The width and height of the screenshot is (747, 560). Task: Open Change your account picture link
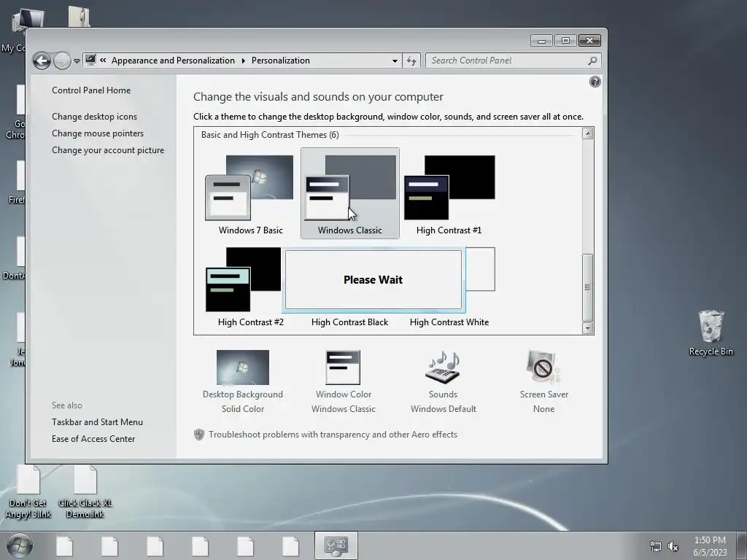(x=108, y=150)
